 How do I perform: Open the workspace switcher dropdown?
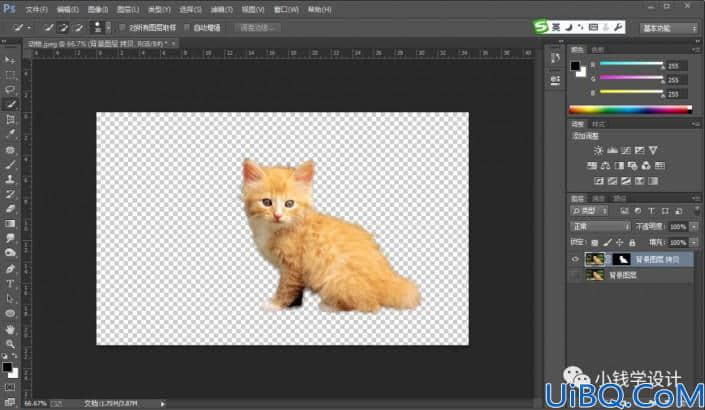668,28
